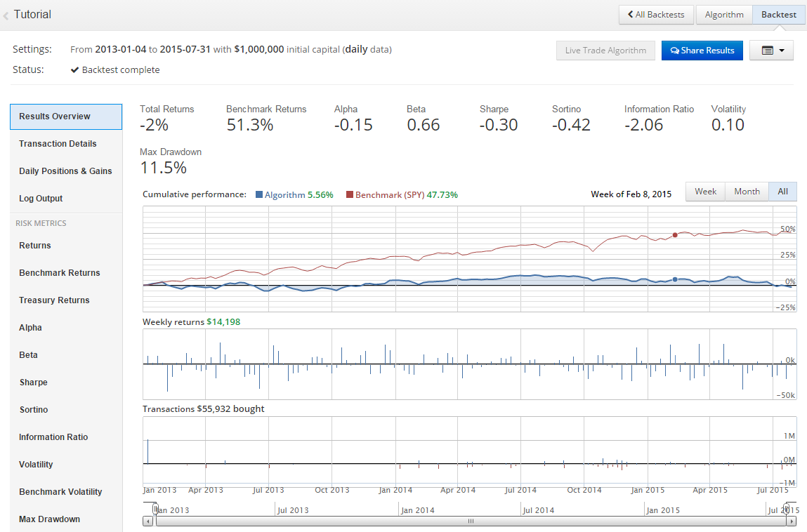This screenshot has width=807, height=532.
Task: Go back to All Backtests
Action: tap(656, 15)
